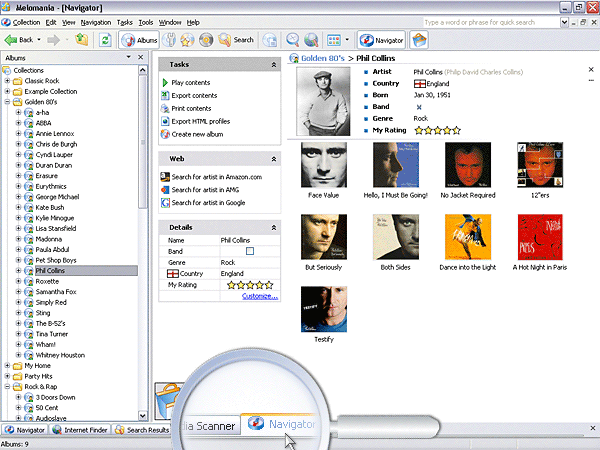Viewport: 600px width, 450px height.
Task: Open the Albums view from toolbar
Action: (140, 40)
